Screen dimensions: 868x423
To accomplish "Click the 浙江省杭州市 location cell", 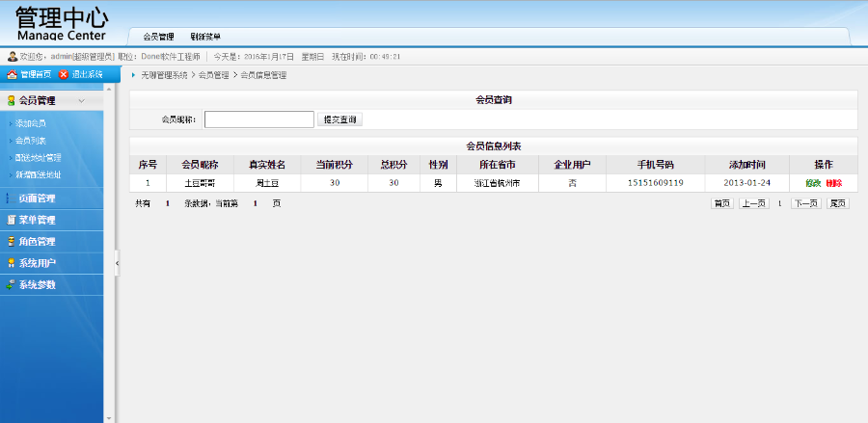I will pyautogui.click(x=497, y=183).
